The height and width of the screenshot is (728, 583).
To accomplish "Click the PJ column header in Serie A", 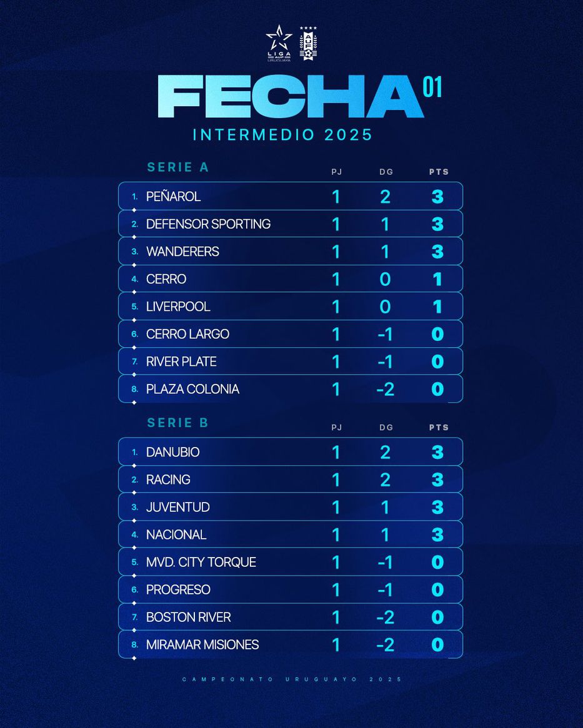I will pos(336,172).
